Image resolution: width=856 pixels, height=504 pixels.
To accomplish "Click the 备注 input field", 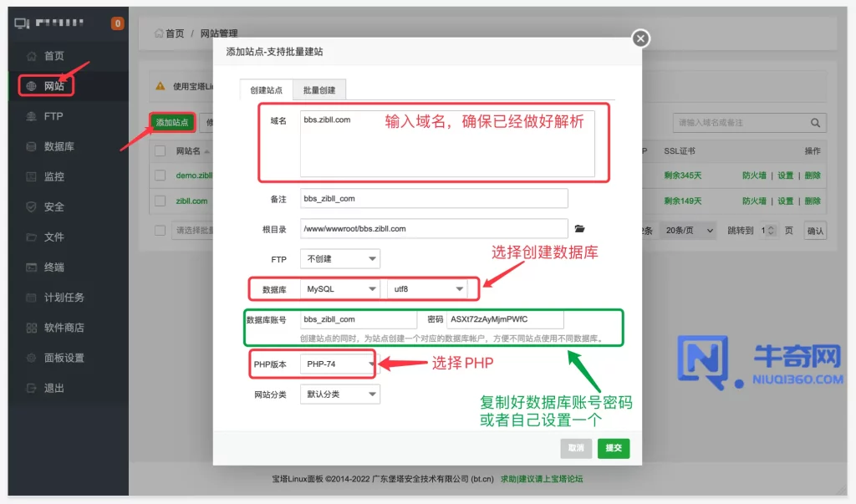I will pyautogui.click(x=433, y=199).
